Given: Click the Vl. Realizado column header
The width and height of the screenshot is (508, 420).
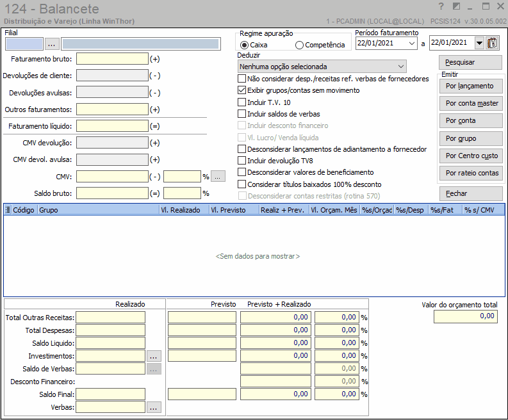Looking at the screenshot, I should click(x=184, y=210).
